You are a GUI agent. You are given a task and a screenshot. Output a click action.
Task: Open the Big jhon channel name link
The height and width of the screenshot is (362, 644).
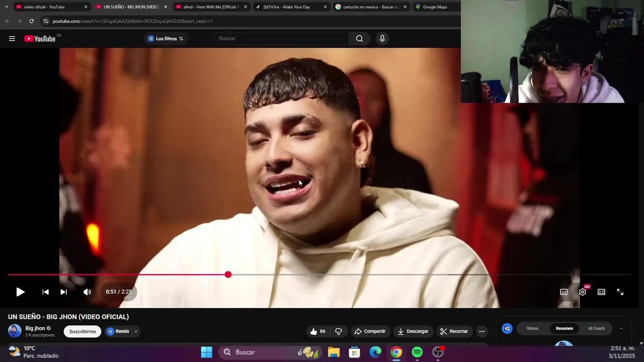[x=35, y=328]
